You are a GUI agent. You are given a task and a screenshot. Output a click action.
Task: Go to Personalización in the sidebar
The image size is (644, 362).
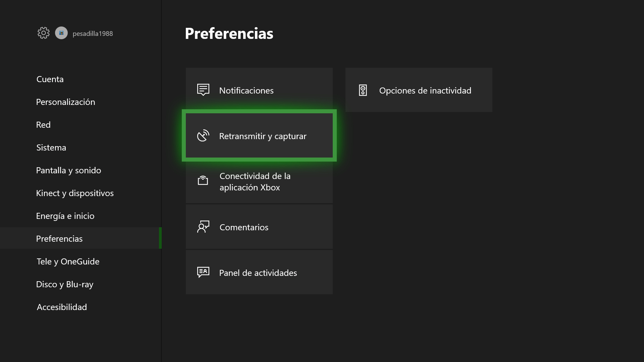point(66,102)
